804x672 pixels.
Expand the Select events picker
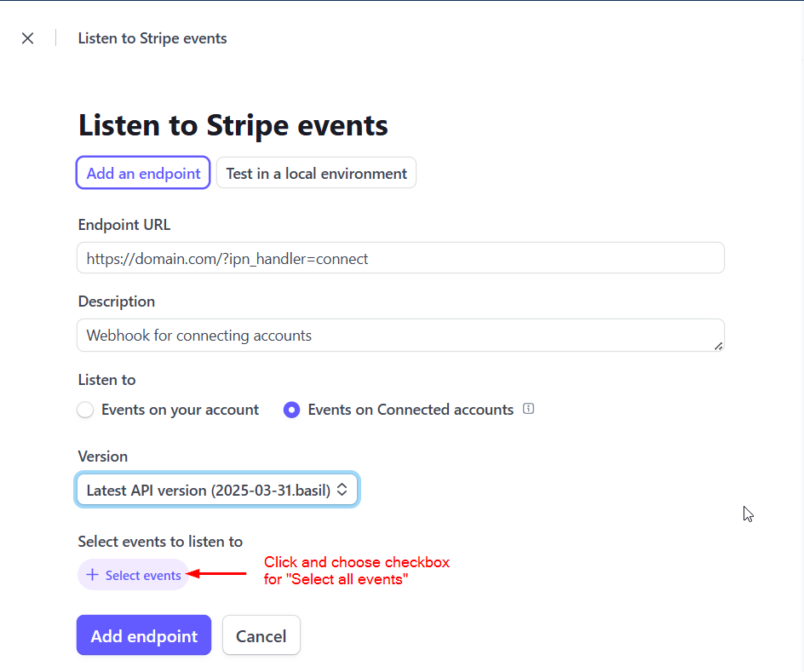pos(134,575)
